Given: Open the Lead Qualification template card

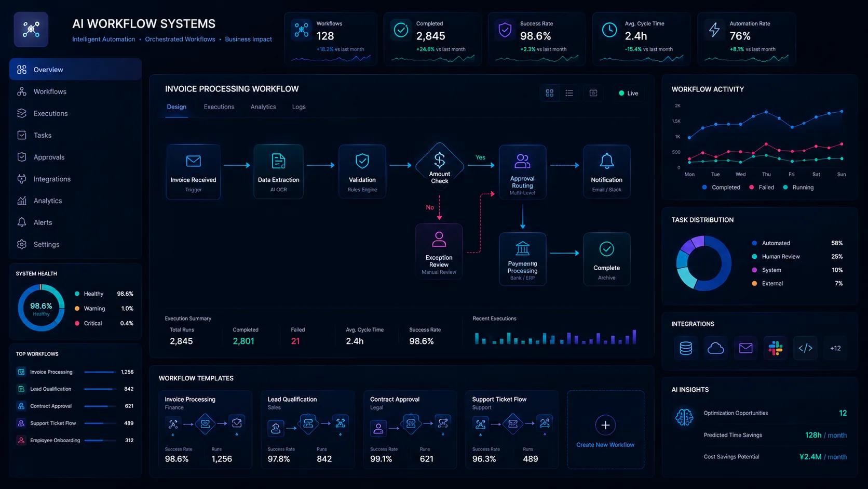Looking at the screenshot, I should pyautogui.click(x=308, y=430).
